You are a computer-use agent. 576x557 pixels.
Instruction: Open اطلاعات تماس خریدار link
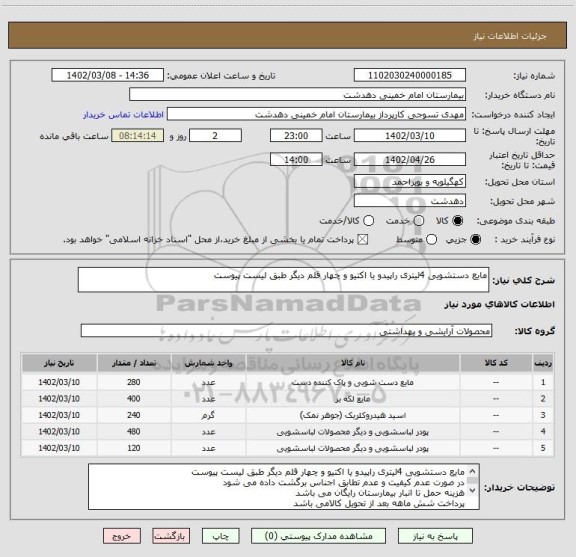pyautogui.click(x=123, y=115)
